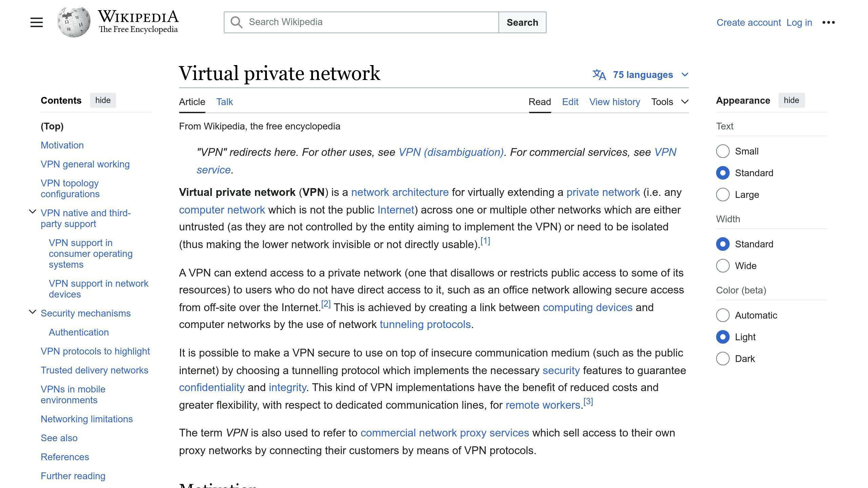Image resolution: width=868 pixels, height=488 pixels.
Task: Open the three-dot personal tools menu
Action: [828, 22]
